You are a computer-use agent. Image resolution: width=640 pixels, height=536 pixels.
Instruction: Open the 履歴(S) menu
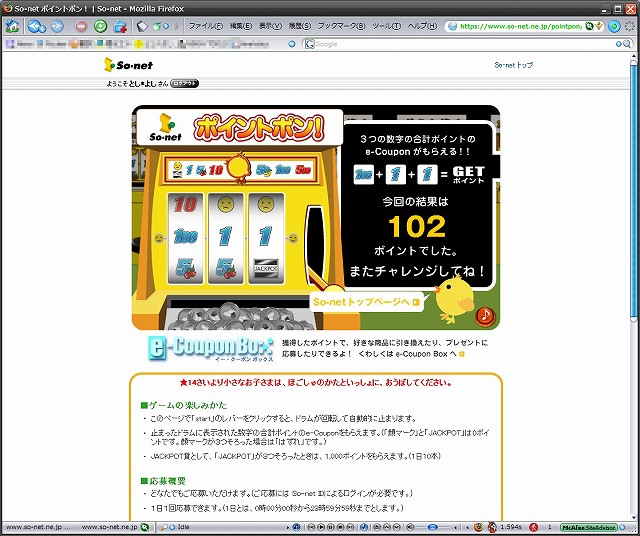point(300,26)
